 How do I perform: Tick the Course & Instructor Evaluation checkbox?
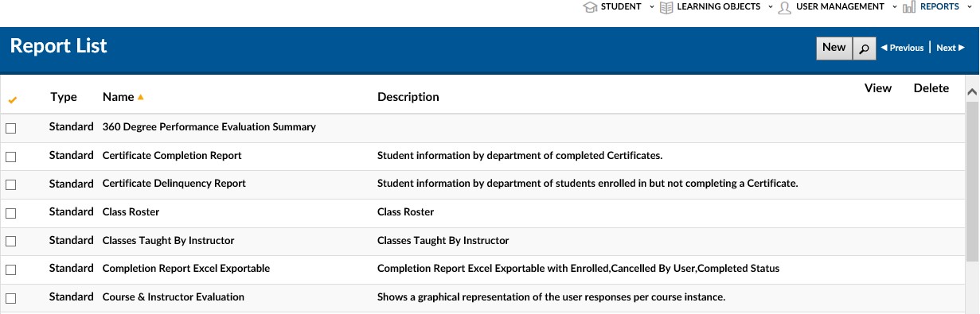[x=11, y=298]
